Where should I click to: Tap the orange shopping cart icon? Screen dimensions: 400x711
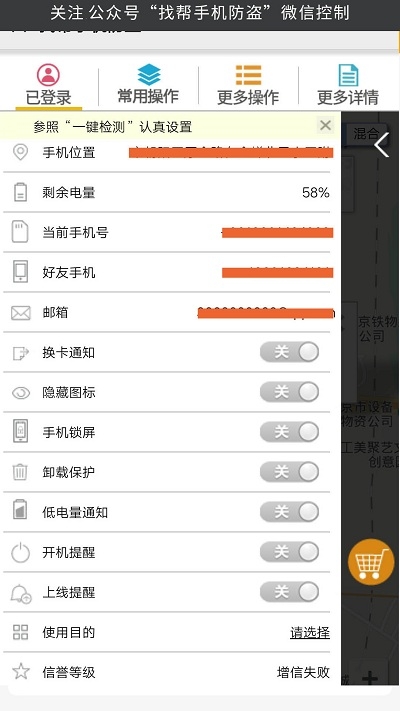[371, 562]
